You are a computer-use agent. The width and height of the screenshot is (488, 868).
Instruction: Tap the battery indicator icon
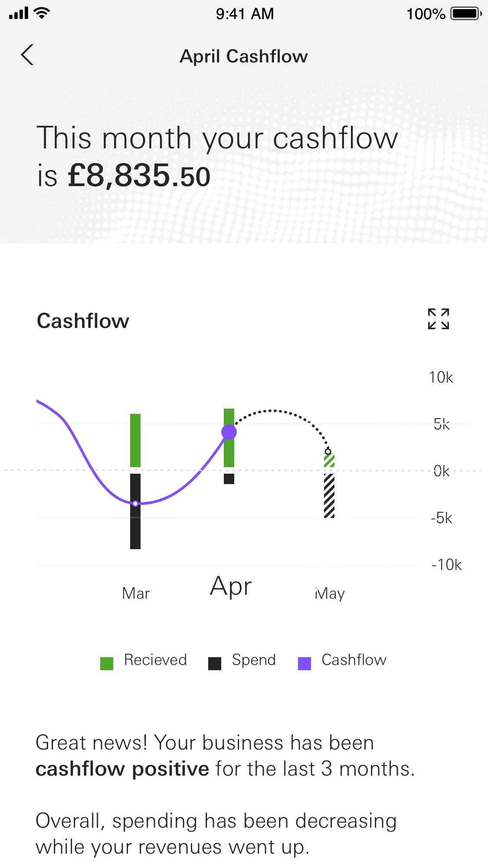[x=465, y=13]
